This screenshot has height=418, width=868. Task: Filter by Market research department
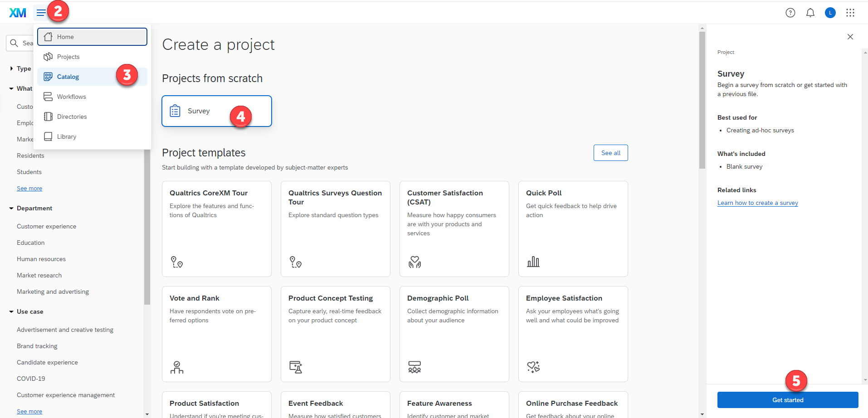coord(39,275)
